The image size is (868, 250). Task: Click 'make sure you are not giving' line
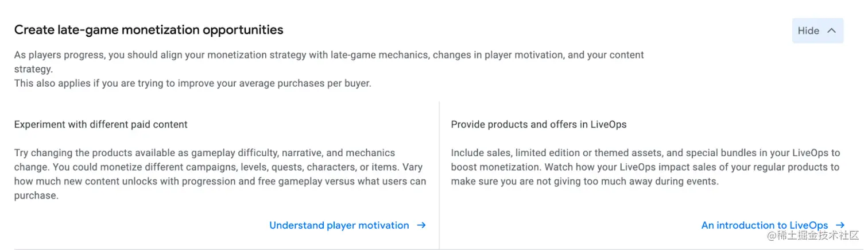tap(584, 182)
